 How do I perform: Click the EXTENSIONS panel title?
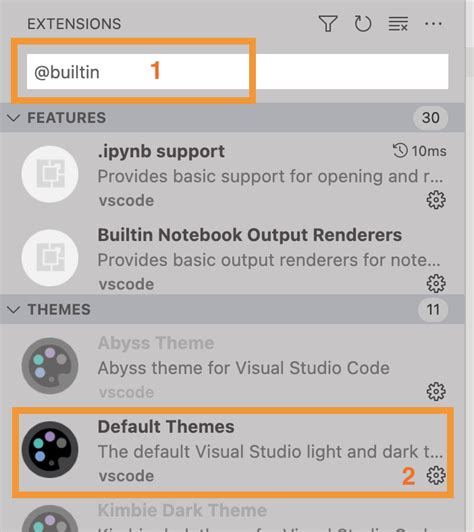click(74, 24)
